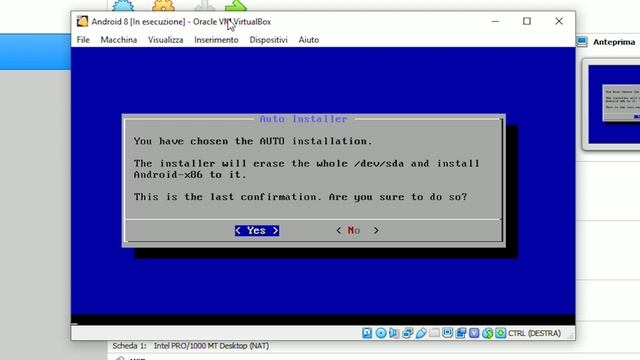The width and height of the screenshot is (640, 360).
Task: Click the VM preview thumbnail in Manager
Action: pos(614,104)
